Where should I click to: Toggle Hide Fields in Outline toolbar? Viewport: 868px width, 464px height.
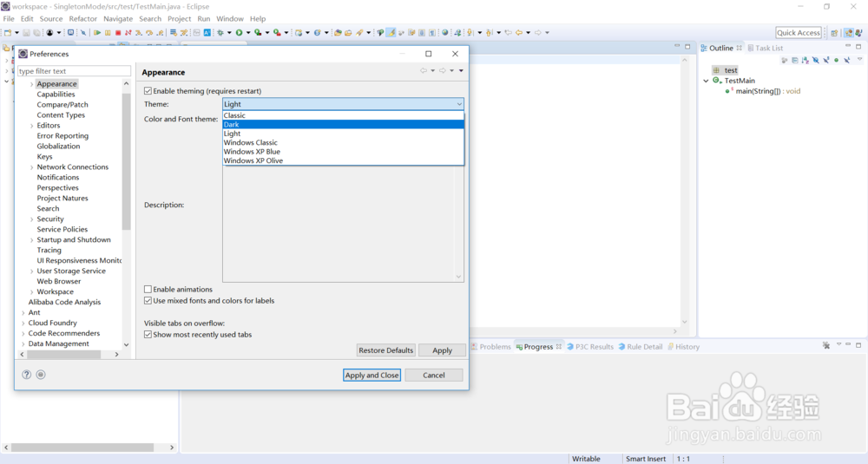pos(815,61)
